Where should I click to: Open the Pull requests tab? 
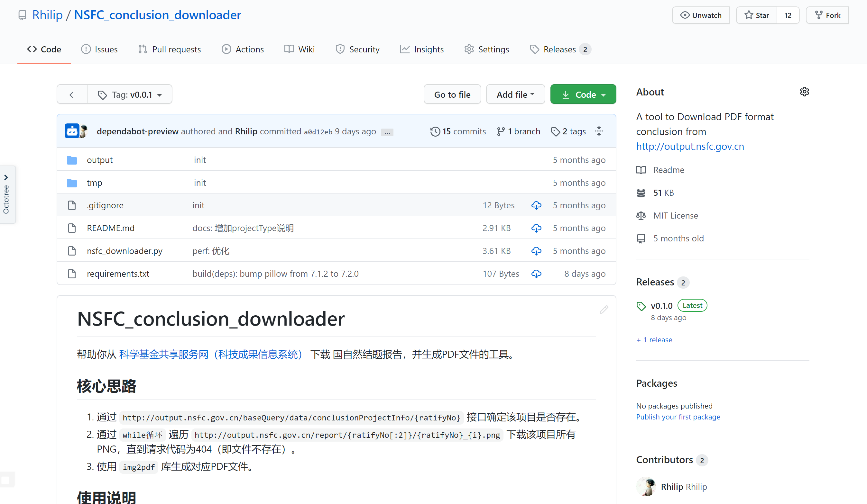[170, 49]
